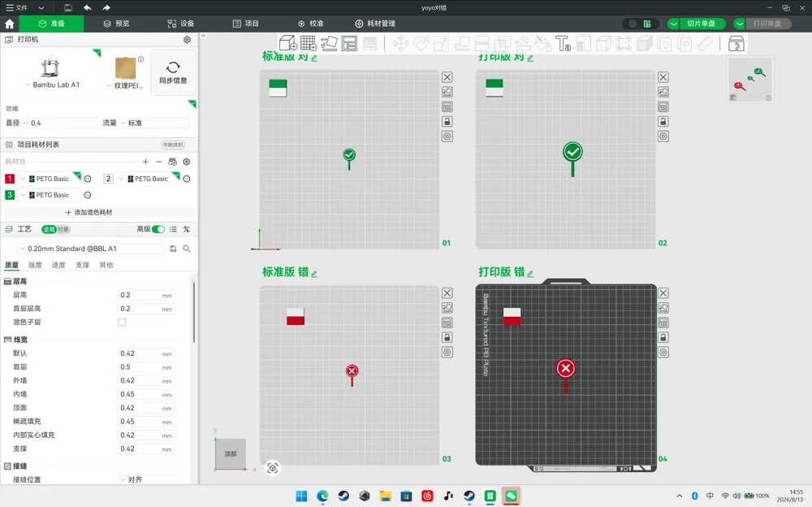
Task: Rename the 标准版 错 plate with pencil
Action: pyautogui.click(x=314, y=274)
